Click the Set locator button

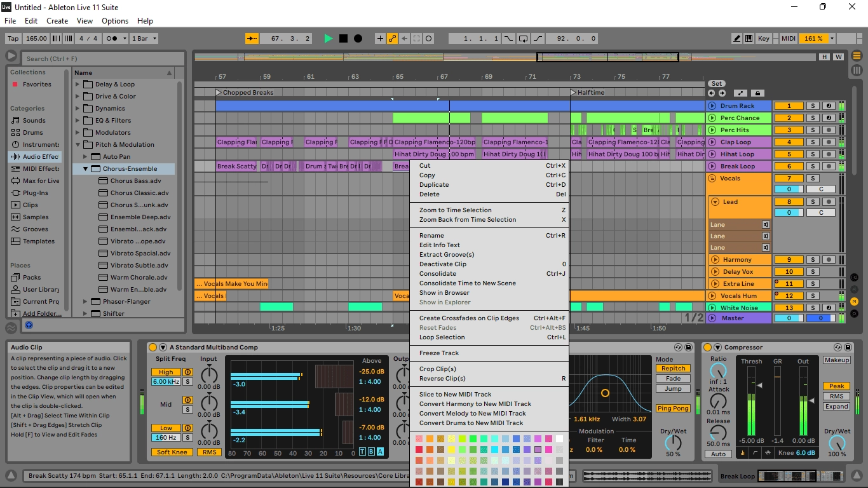click(x=717, y=84)
